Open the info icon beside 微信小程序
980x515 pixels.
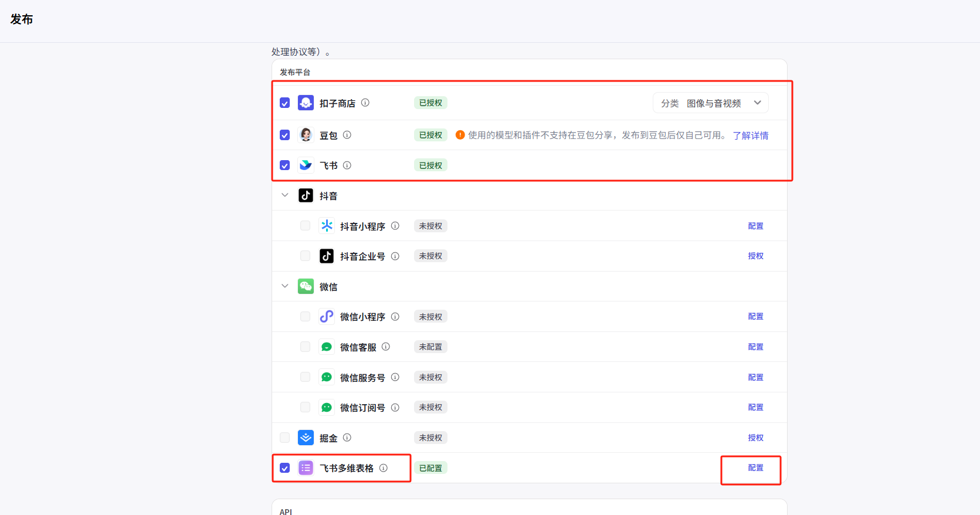(395, 317)
